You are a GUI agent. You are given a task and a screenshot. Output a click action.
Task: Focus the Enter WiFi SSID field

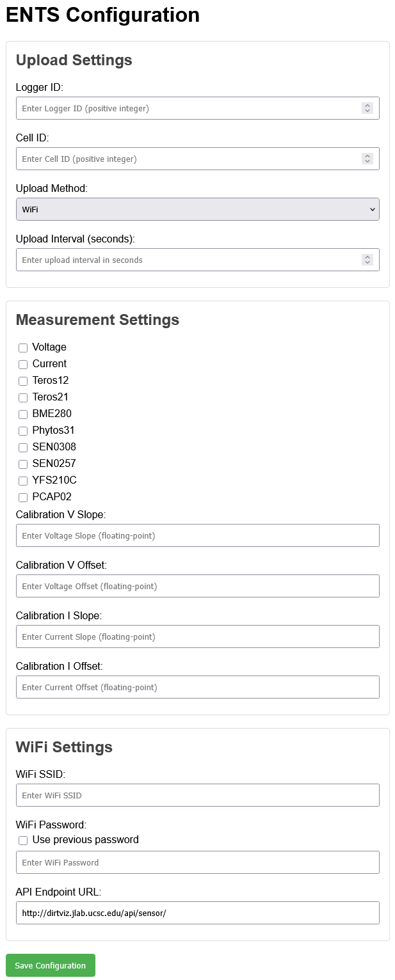[x=197, y=794]
